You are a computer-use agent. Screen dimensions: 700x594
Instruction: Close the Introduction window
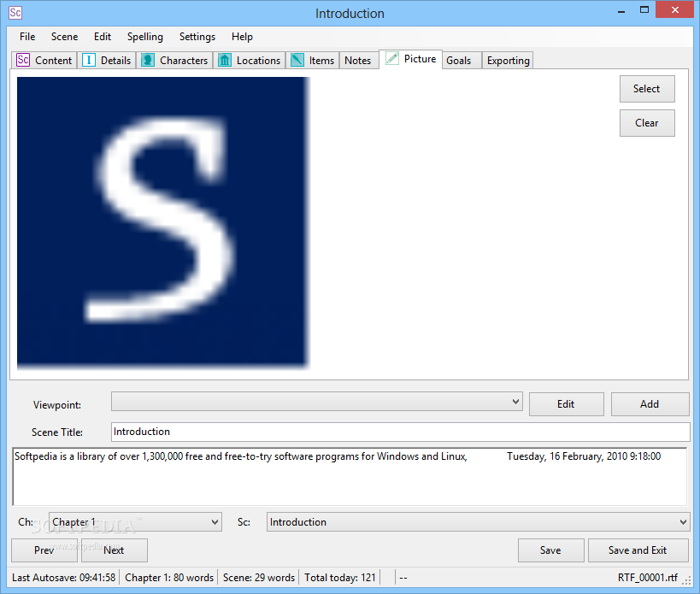pos(675,9)
